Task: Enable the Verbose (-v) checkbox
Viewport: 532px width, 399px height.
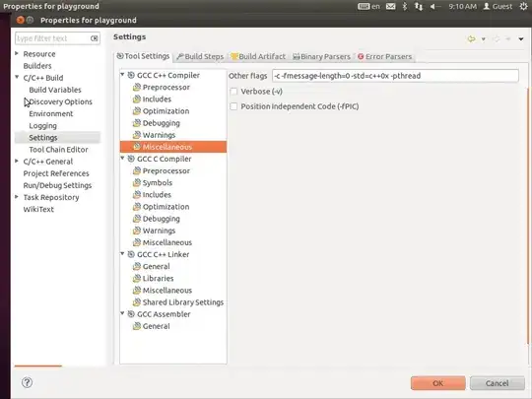Action: tap(233, 92)
